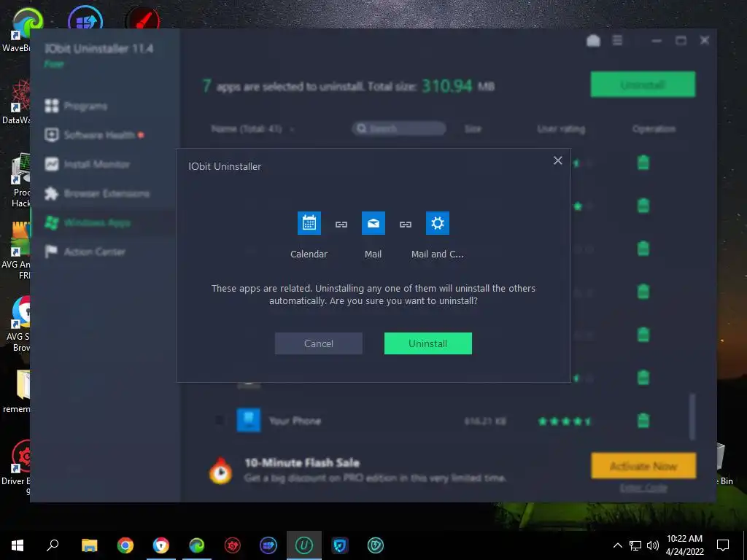The height and width of the screenshot is (560, 747).
Task: Open network icon in system tray
Action: pos(635,545)
